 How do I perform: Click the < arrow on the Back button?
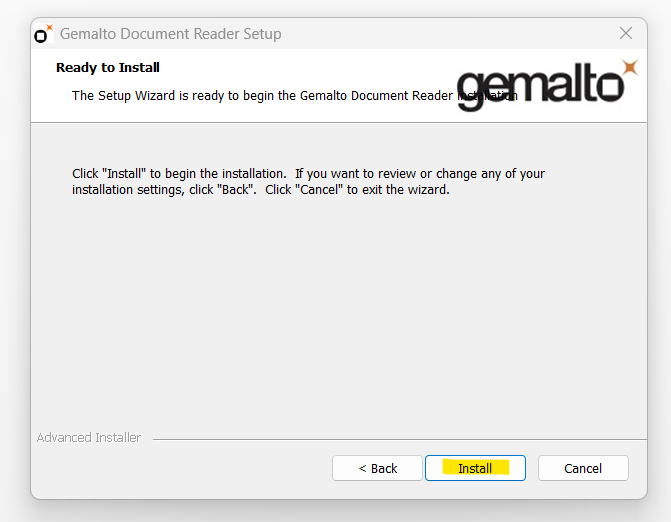point(362,469)
